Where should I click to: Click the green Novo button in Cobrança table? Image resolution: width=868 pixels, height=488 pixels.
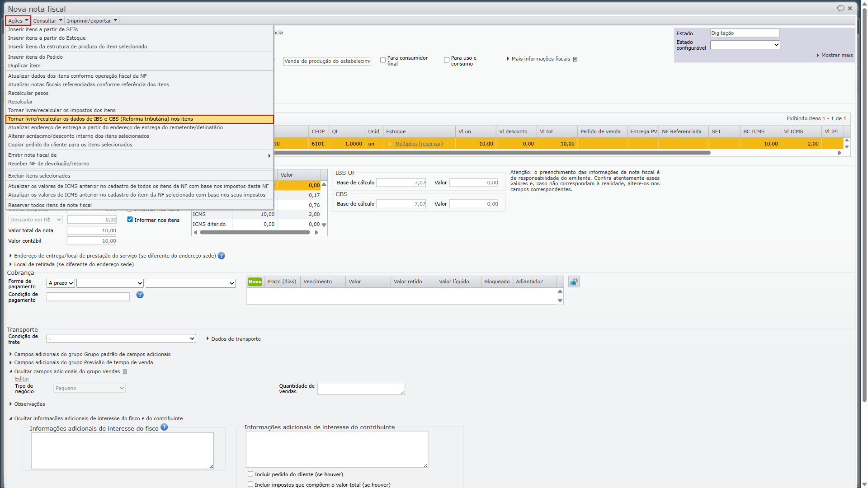255,282
